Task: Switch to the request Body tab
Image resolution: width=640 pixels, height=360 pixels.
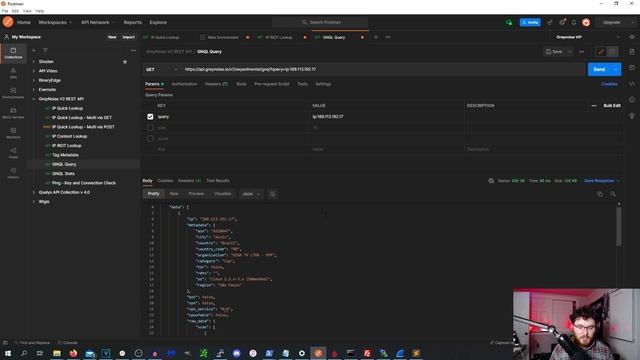Action: (x=241, y=84)
